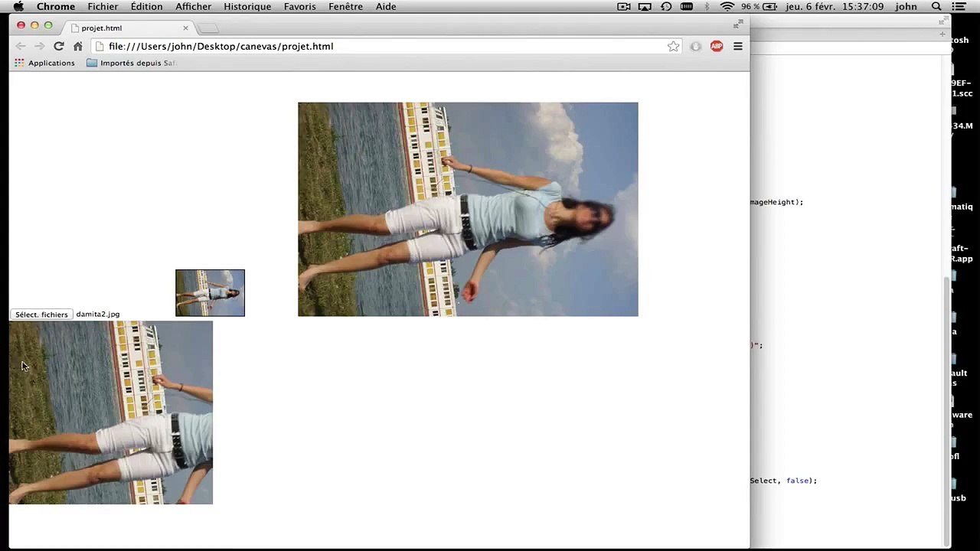Click the camera recording menu bar icon
980x551 pixels.
624,7
